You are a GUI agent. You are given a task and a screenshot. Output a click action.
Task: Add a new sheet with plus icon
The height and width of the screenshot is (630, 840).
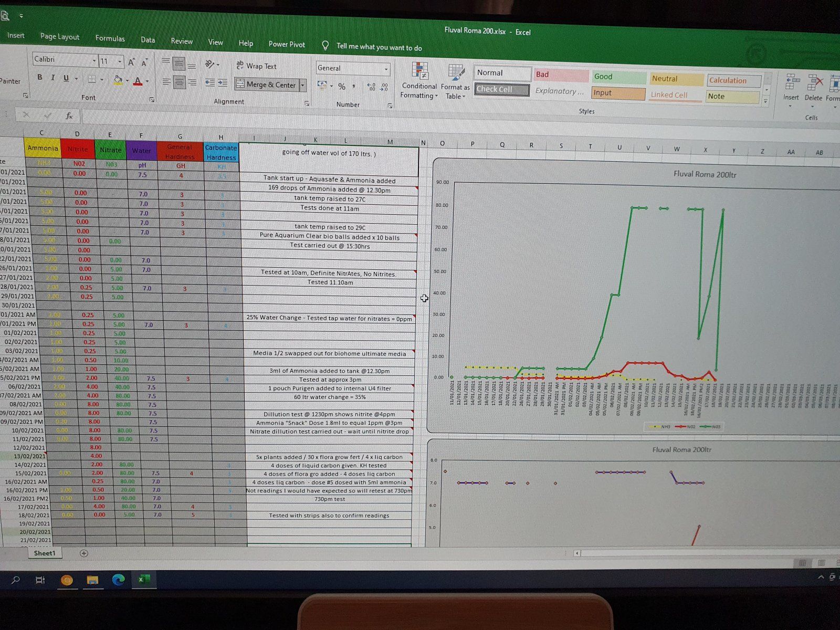[83, 553]
